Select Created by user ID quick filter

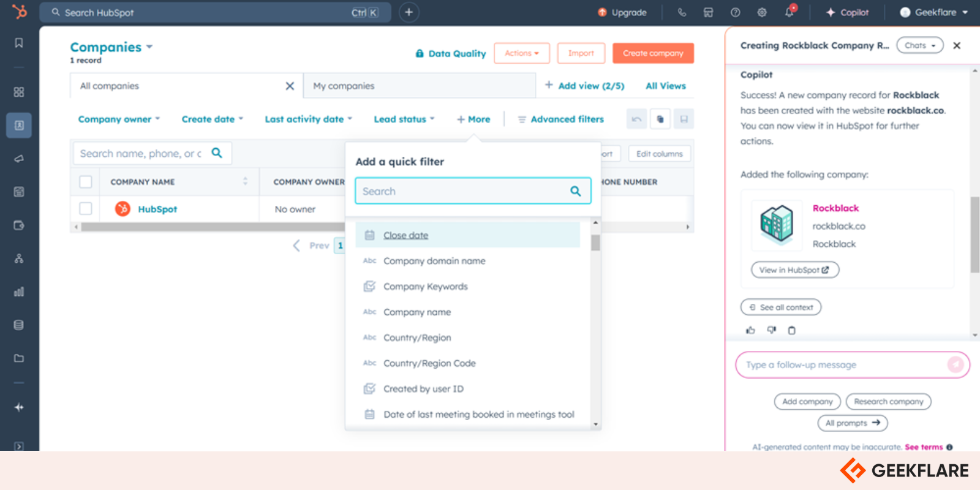tap(468, 389)
